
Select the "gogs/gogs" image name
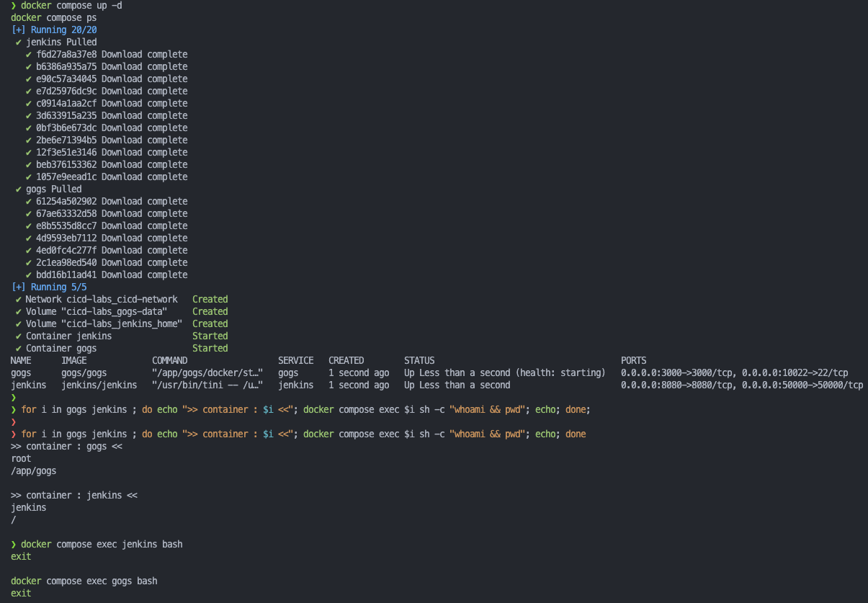(84, 372)
